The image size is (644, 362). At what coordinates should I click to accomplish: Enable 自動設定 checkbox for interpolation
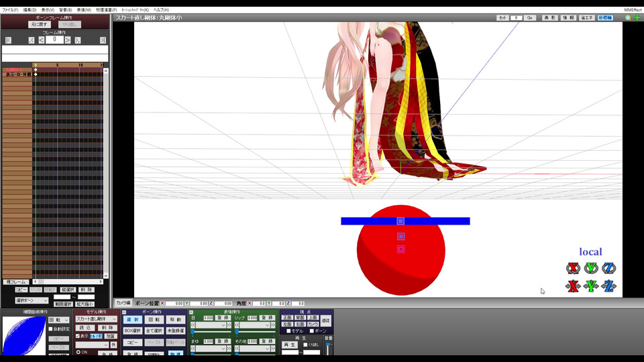click(x=50, y=328)
